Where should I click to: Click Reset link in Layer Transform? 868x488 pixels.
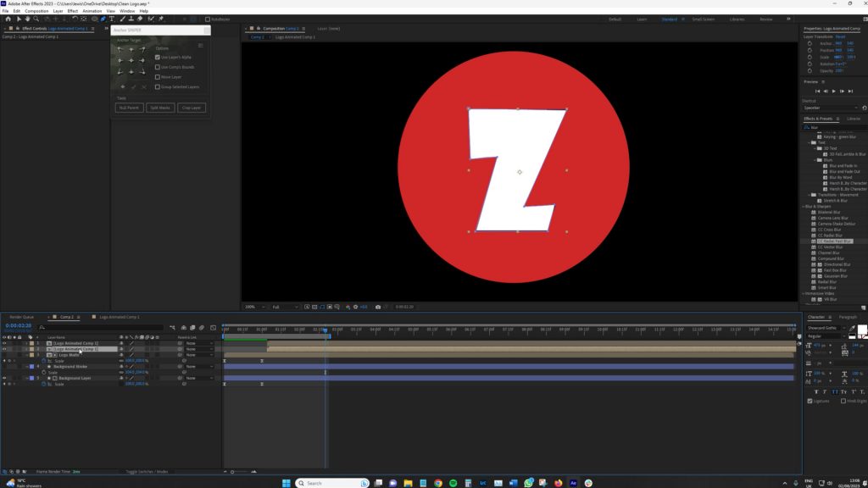click(840, 36)
